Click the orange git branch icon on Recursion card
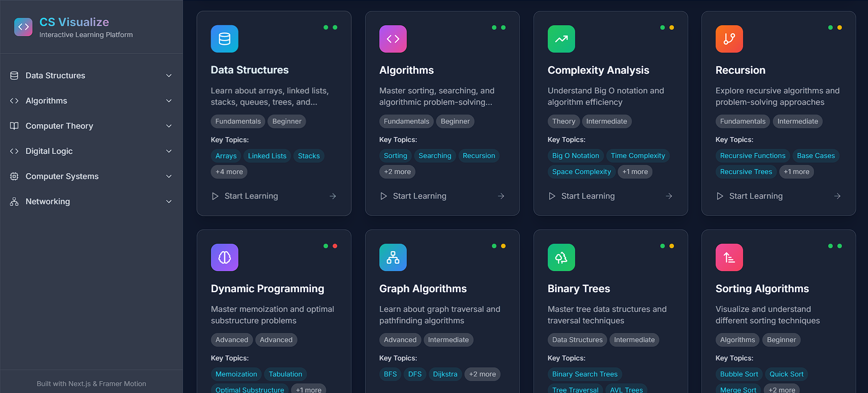The image size is (868, 393). tap(729, 39)
